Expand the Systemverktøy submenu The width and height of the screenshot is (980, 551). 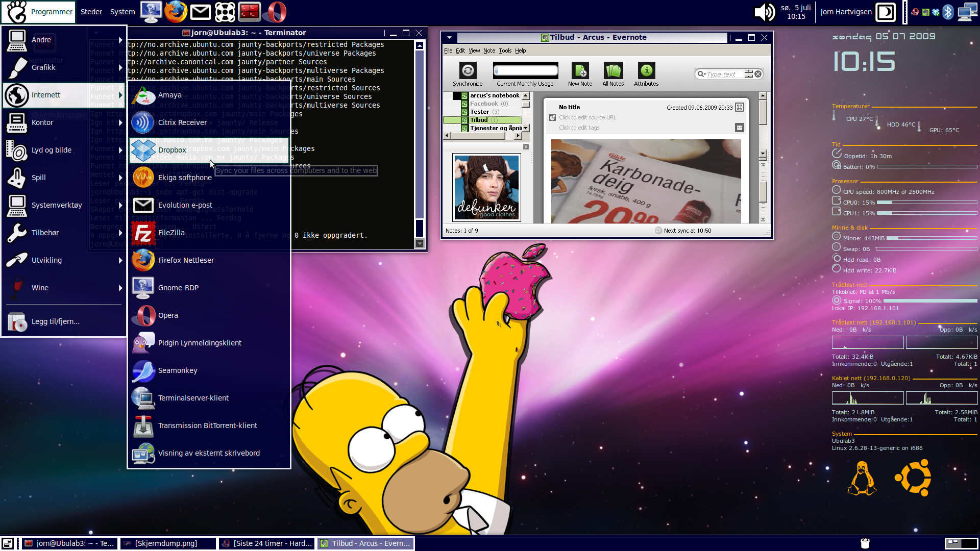(64, 205)
